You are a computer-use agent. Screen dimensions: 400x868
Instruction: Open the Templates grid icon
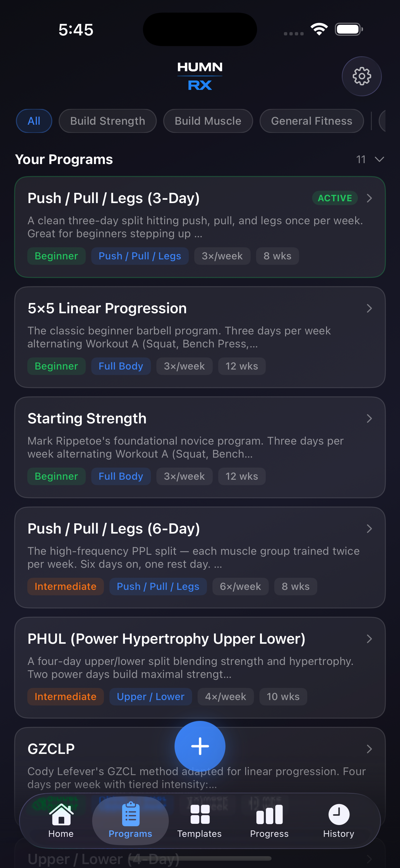tap(200, 814)
